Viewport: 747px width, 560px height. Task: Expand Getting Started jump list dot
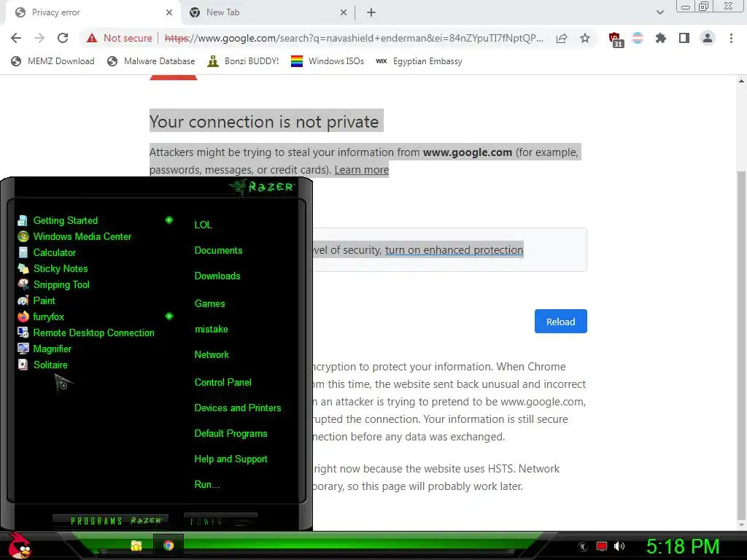(169, 220)
